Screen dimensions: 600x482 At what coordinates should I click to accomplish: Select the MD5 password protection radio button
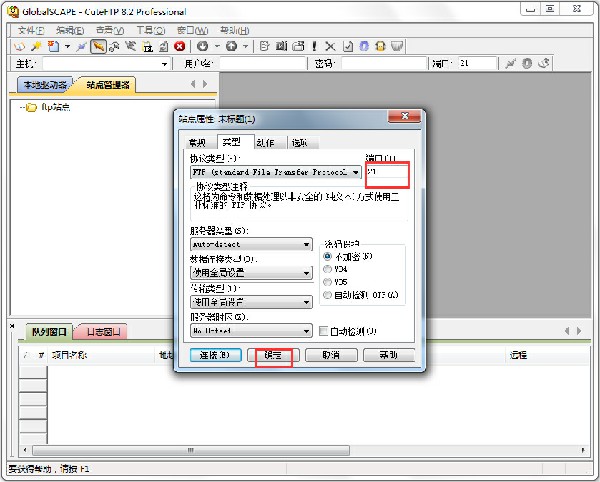(x=328, y=282)
